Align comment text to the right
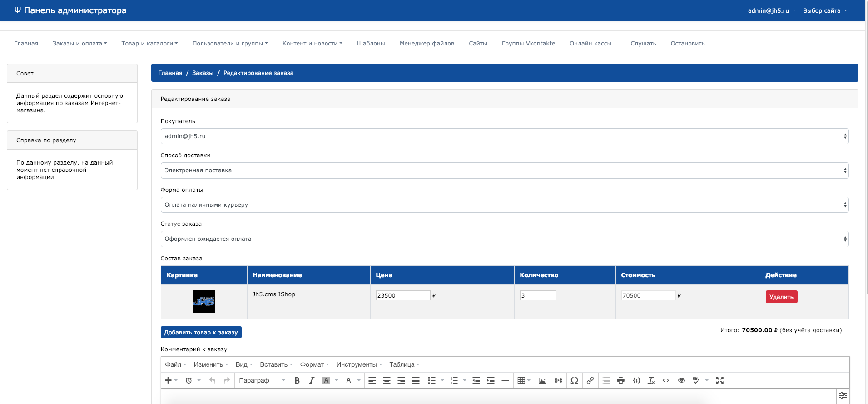Image resolution: width=868 pixels, height=404 pixels. pos(401,380)
